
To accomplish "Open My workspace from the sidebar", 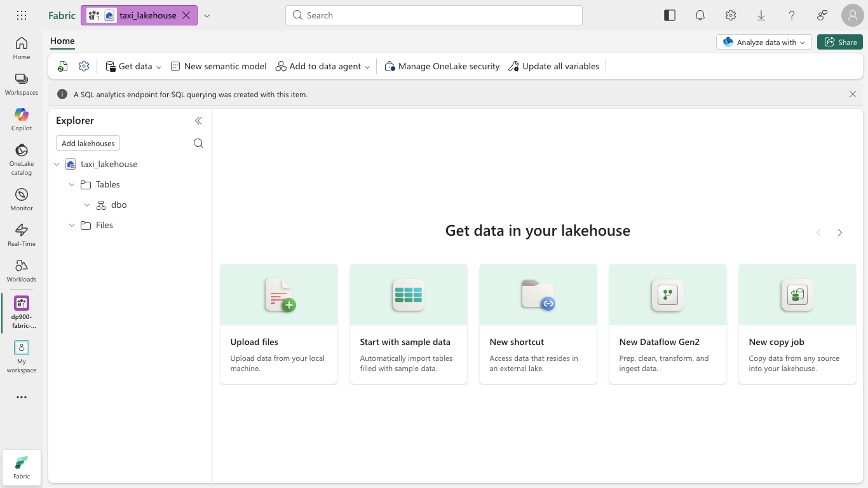I will tap(22, 356).
